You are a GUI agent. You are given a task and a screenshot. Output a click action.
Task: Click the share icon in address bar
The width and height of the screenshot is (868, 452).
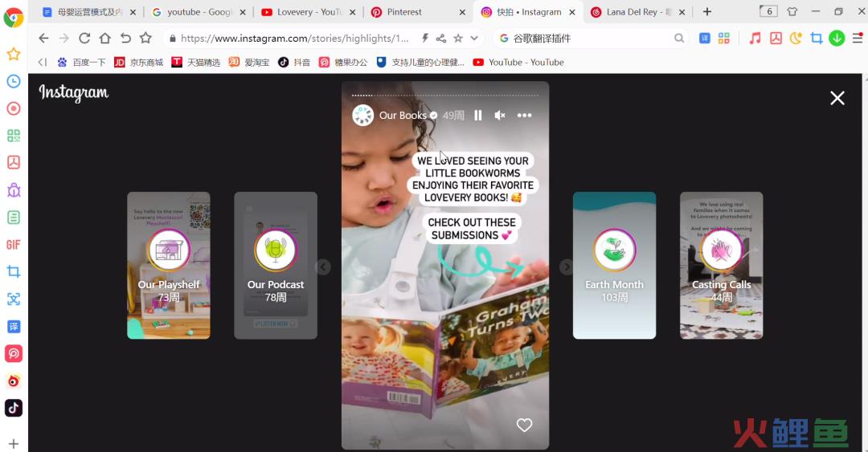click(x=441, y=39)
